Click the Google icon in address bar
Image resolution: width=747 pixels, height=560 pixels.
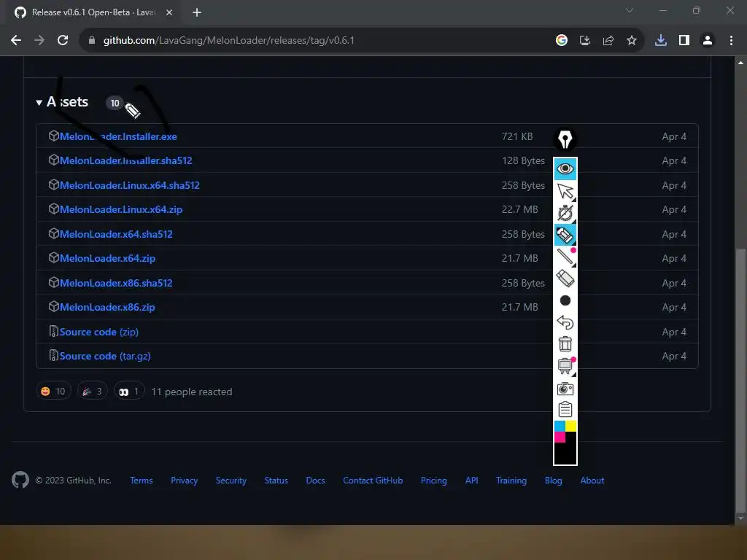(562, 41)
